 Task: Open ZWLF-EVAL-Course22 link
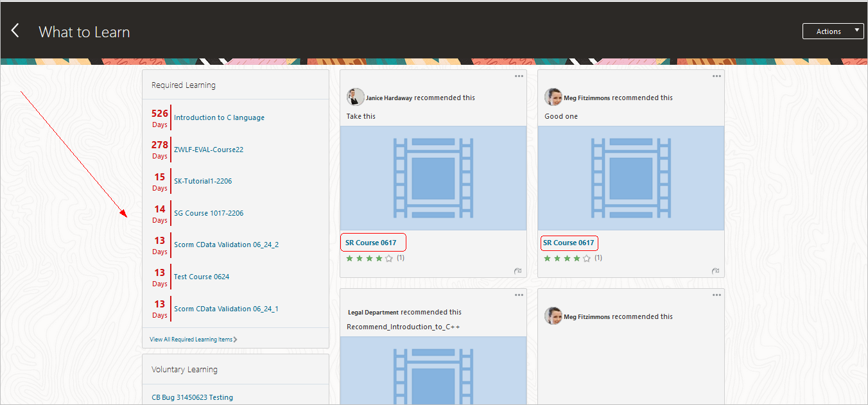tap(209, 150)
